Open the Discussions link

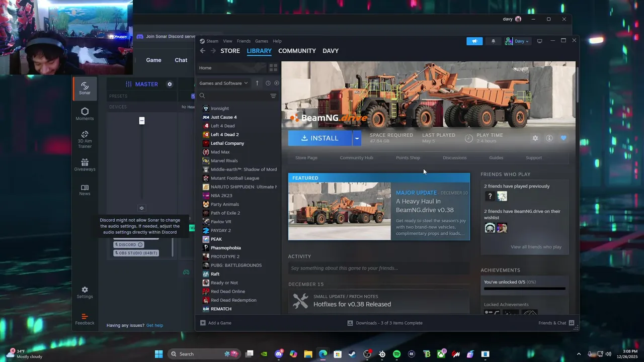click(455, 158)
